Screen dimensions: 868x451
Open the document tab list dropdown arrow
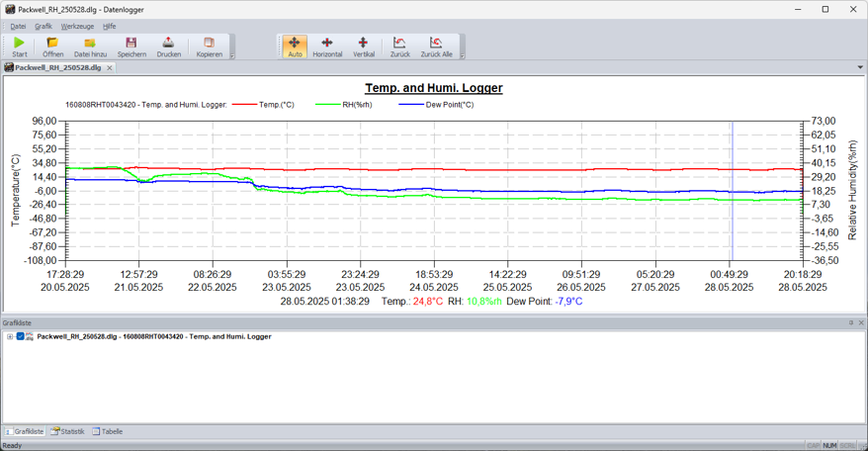coord(860,68)
